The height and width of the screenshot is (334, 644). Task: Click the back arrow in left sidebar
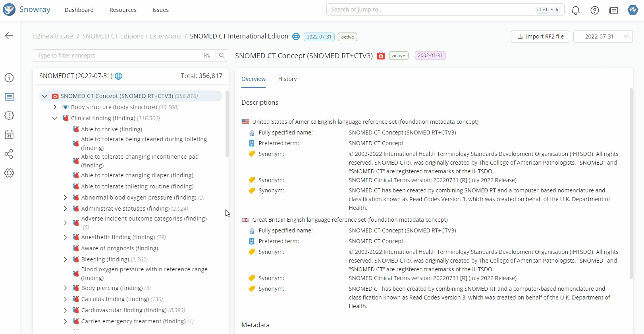9,36
